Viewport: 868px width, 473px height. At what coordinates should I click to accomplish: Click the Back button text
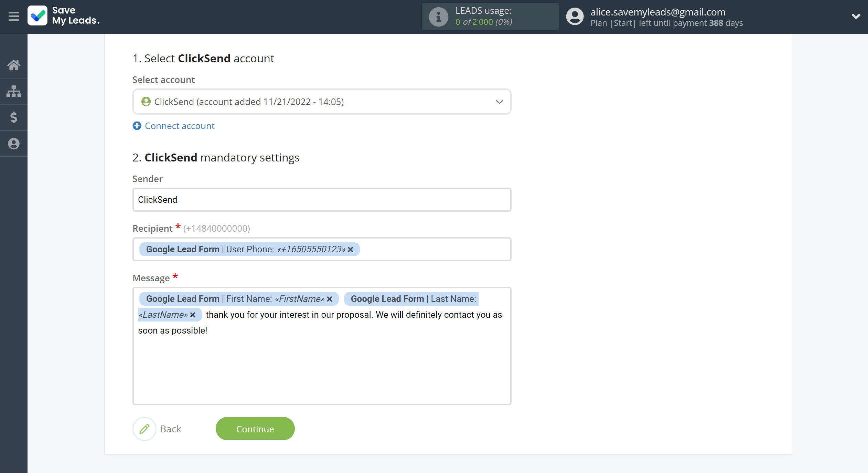171,429
